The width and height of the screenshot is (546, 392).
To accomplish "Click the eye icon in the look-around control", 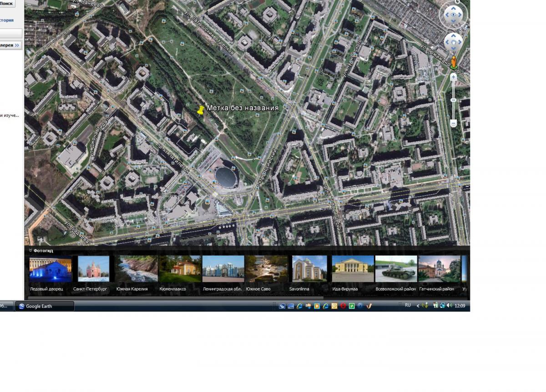I will click(x=453, y=15).
